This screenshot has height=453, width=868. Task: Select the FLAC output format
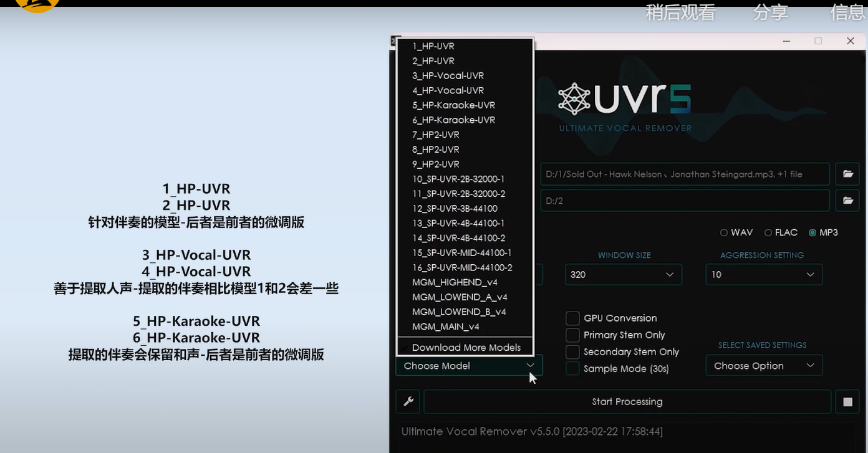tap(781, 232)
